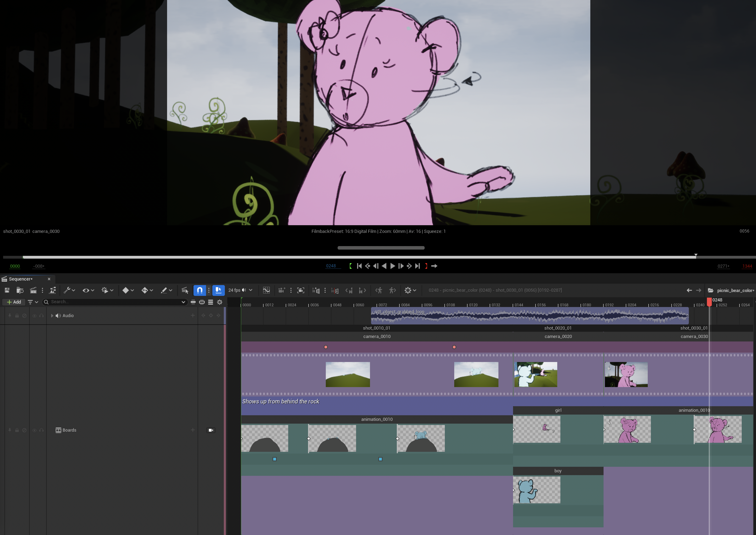
Task: Open the Render movie clapperboard icon
Action: click(x=33, y=290)
